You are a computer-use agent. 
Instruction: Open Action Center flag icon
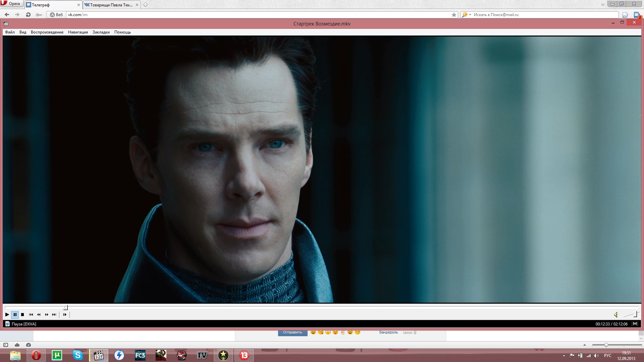click(x=572, y=356)
